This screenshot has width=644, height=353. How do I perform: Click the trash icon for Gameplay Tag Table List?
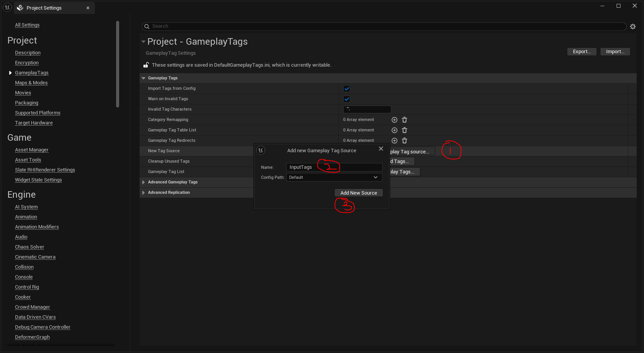tap(404, 130)
